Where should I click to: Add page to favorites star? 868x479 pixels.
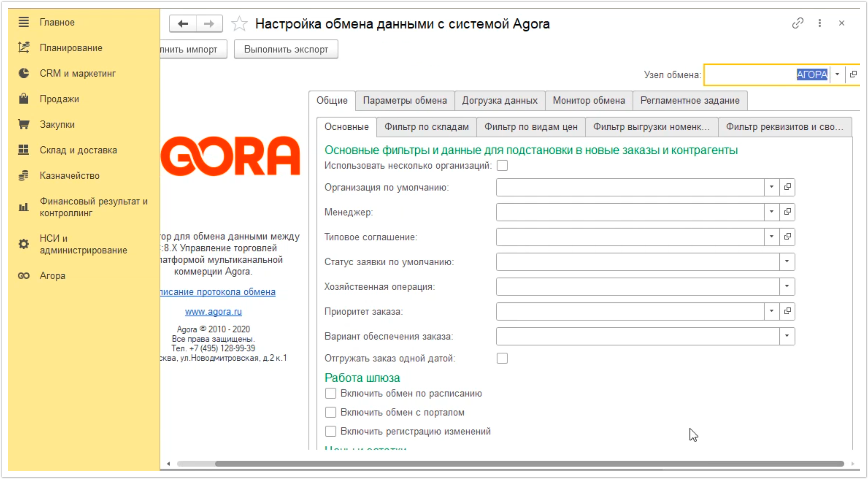coord(239,24)
